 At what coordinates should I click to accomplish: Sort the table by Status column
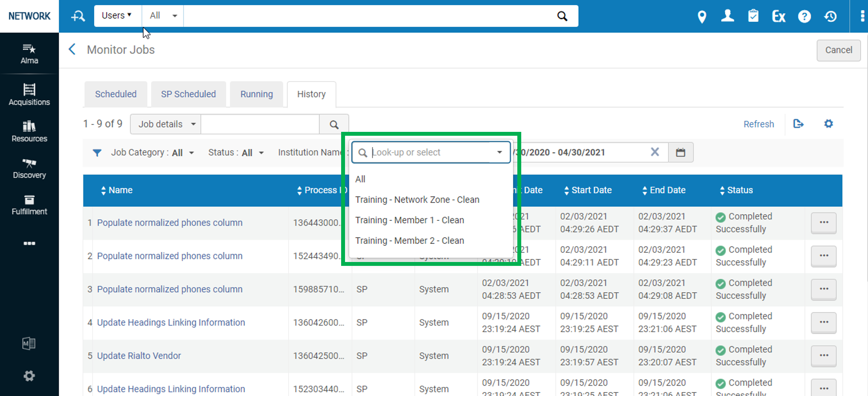pos(736,190)
